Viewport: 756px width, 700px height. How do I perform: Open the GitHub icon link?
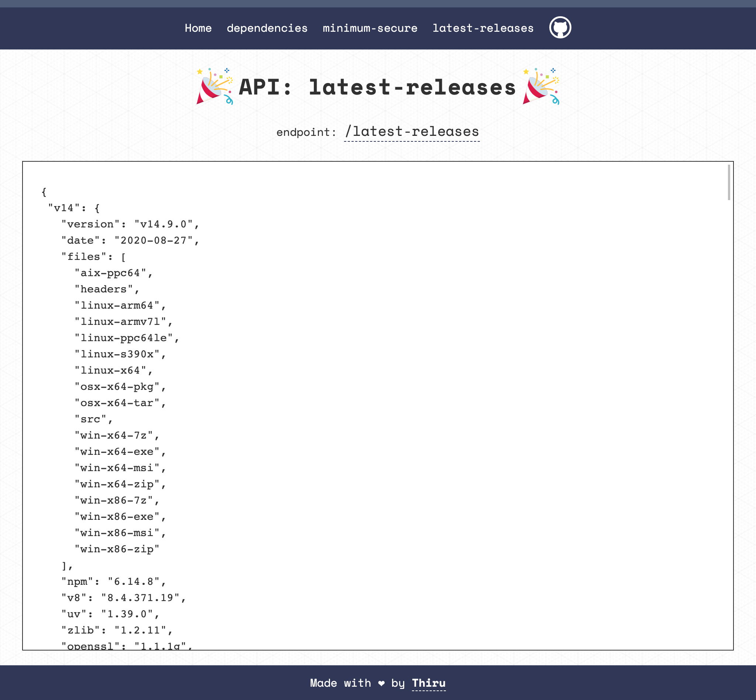point(560,28)
